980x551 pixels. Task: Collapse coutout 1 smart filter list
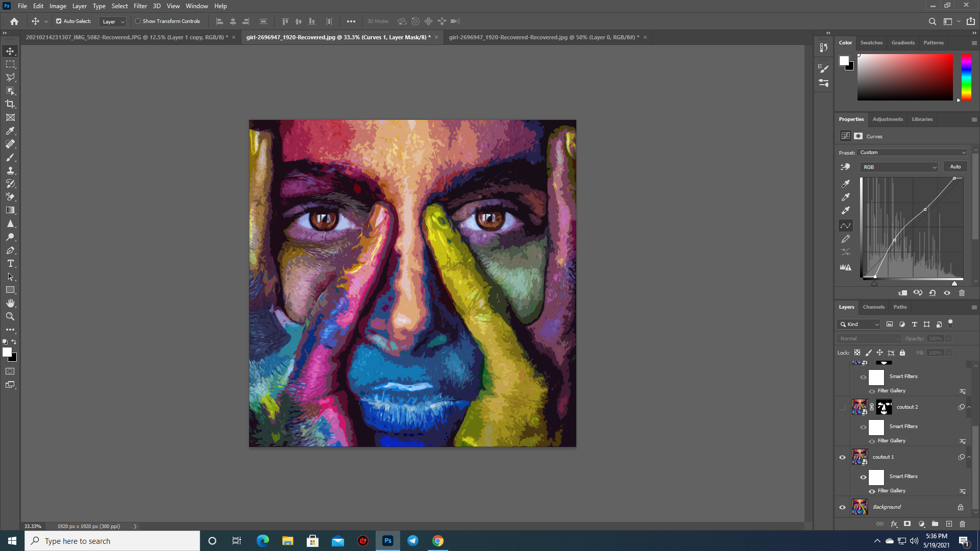(969, 457)
